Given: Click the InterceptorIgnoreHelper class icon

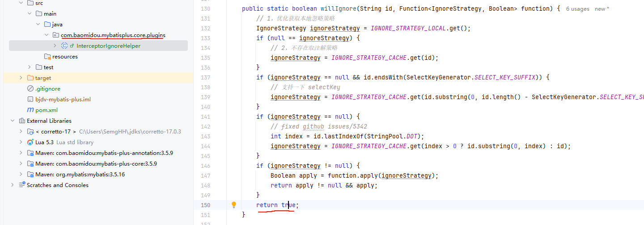Looking at the screenshot, I should pos(64,46).
